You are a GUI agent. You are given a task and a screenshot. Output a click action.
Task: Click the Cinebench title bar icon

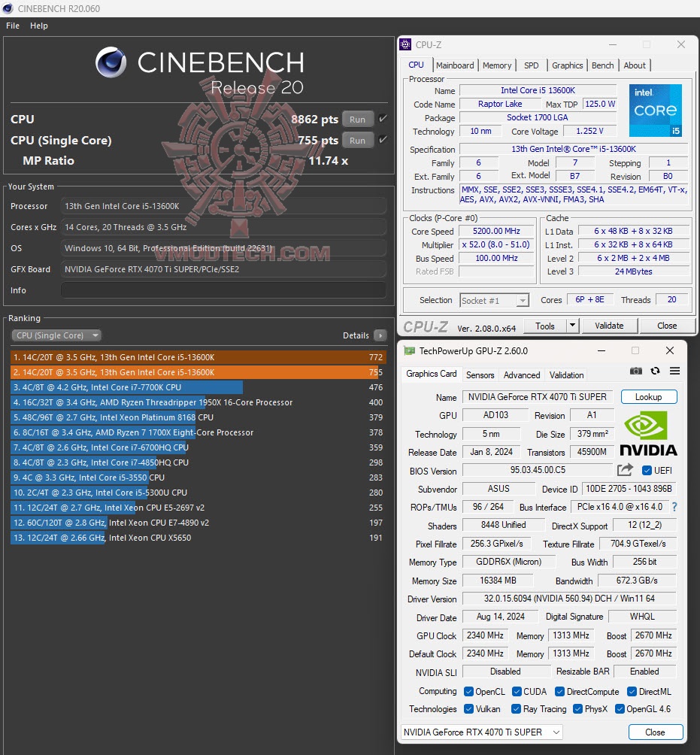(8, 9)
